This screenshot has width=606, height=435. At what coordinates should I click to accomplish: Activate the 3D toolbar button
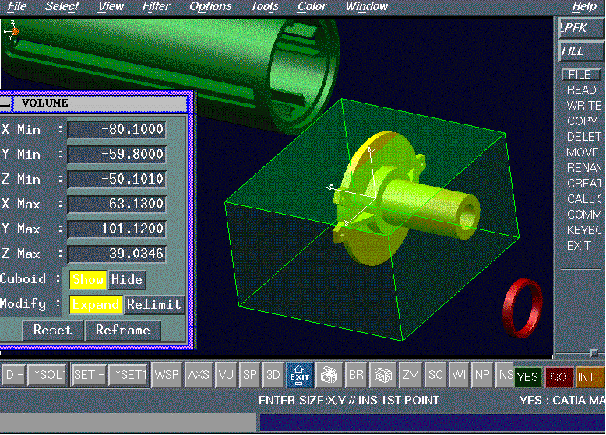point(271,374)
